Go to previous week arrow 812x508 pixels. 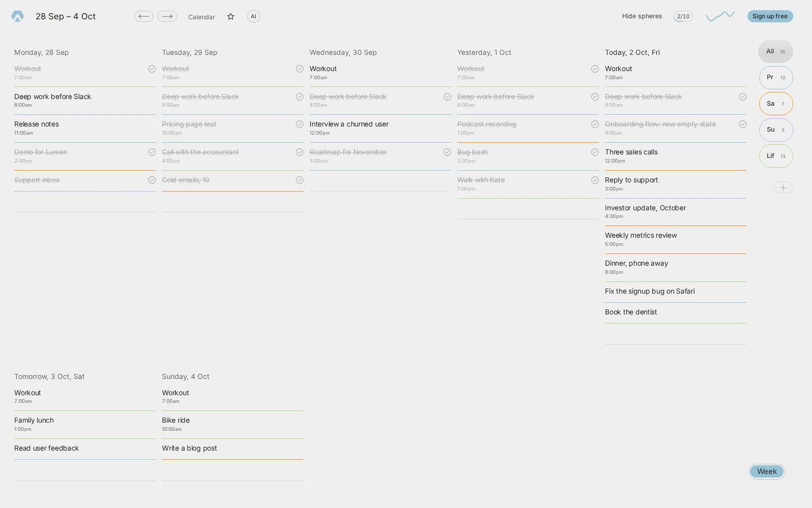(x=144, y=16)
